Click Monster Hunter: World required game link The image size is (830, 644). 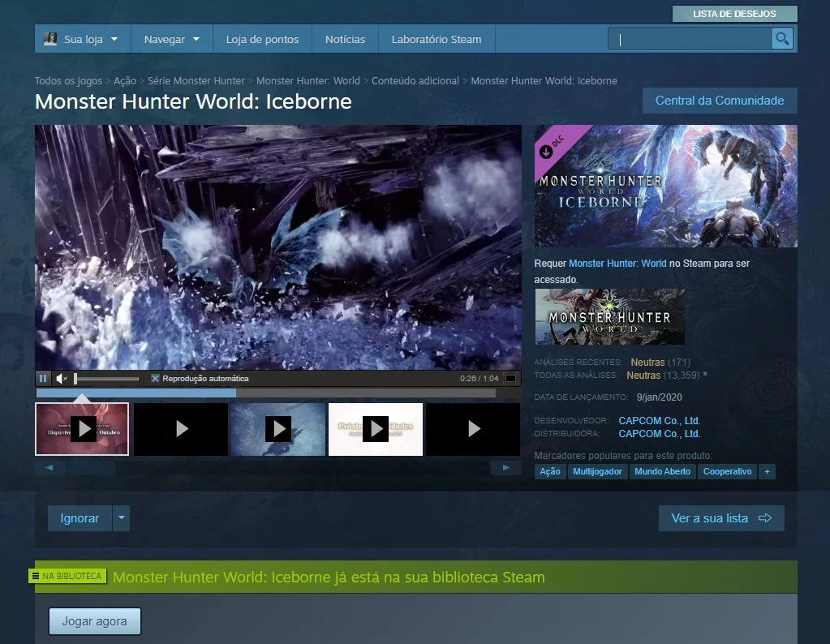[617, 263]
